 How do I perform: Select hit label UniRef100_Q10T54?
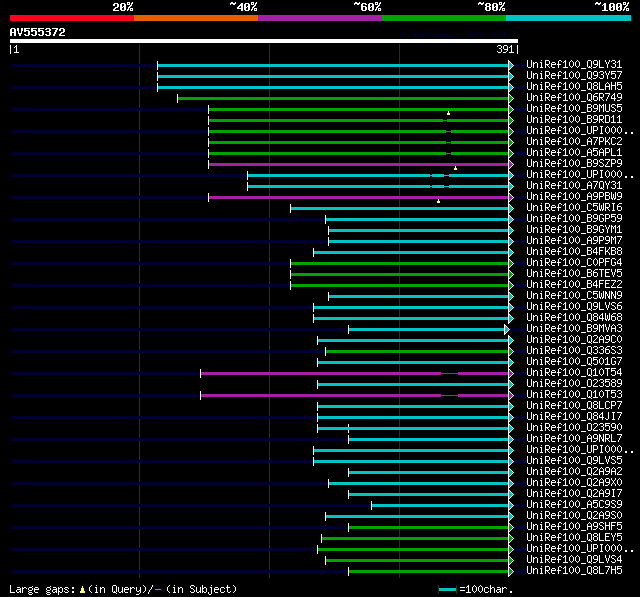click(574, 373)
